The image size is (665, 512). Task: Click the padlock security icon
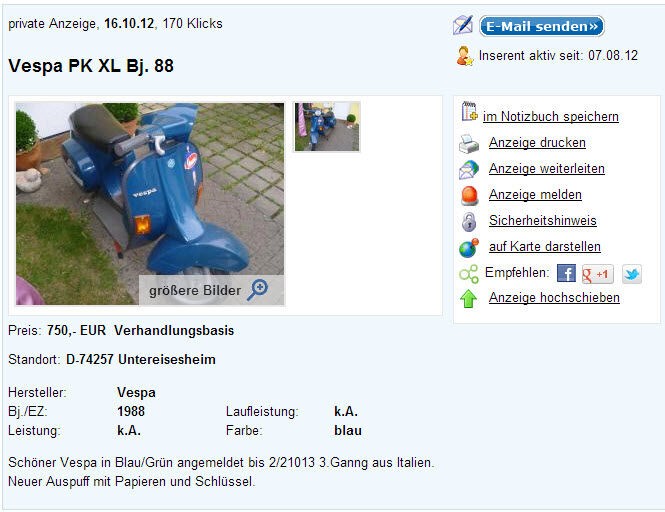point(469,222)
